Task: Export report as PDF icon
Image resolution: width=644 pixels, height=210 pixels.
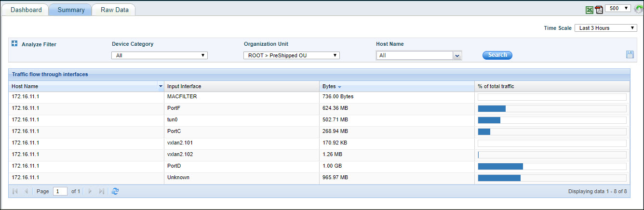Action: click(x=599, y=10)
